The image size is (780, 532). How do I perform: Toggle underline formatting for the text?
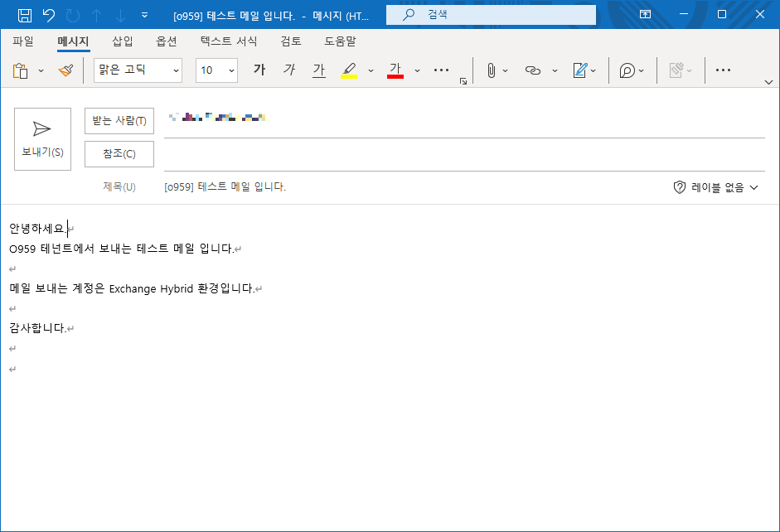click(x=318, y=70)
